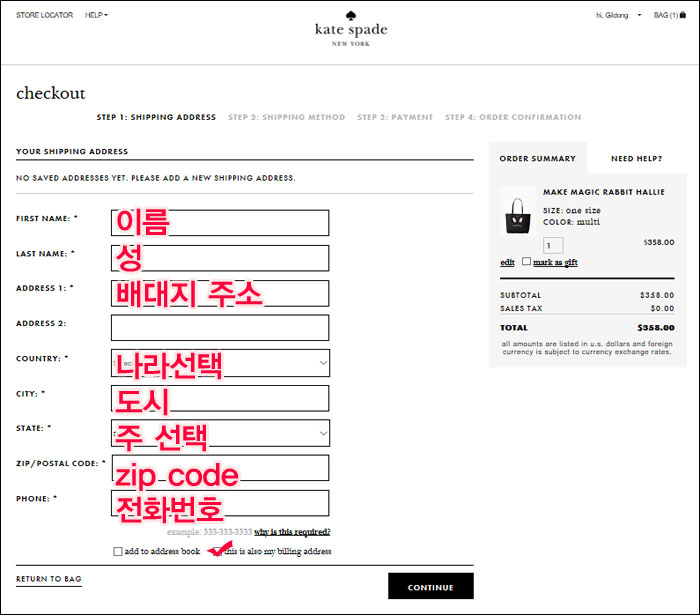Image resolution: width=700 pixels, height=615 pixels.
Task: Check the 'add to address book' box
Action: pyautogui.click(x=118, y=552)
